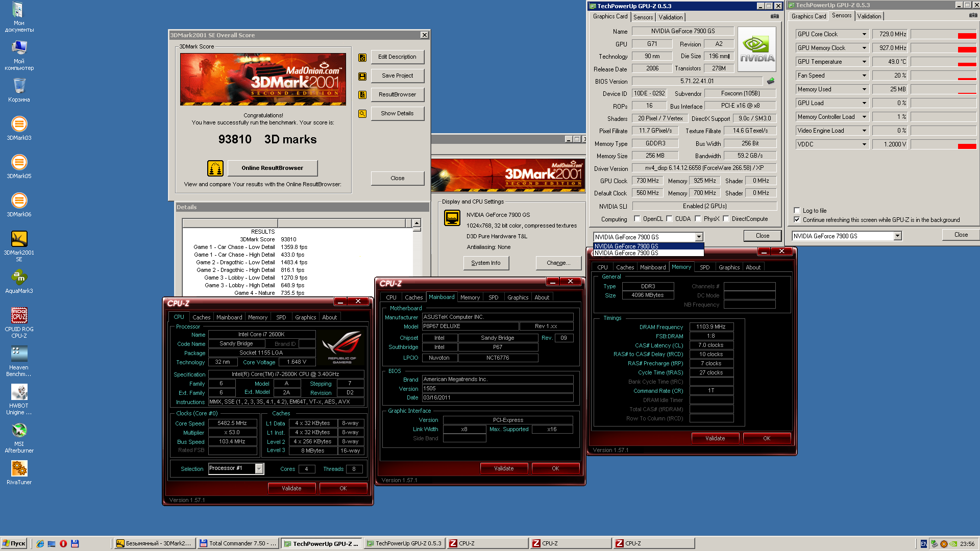Click NVIDIA logo in GPU-Z

click(x=757, y=49)
